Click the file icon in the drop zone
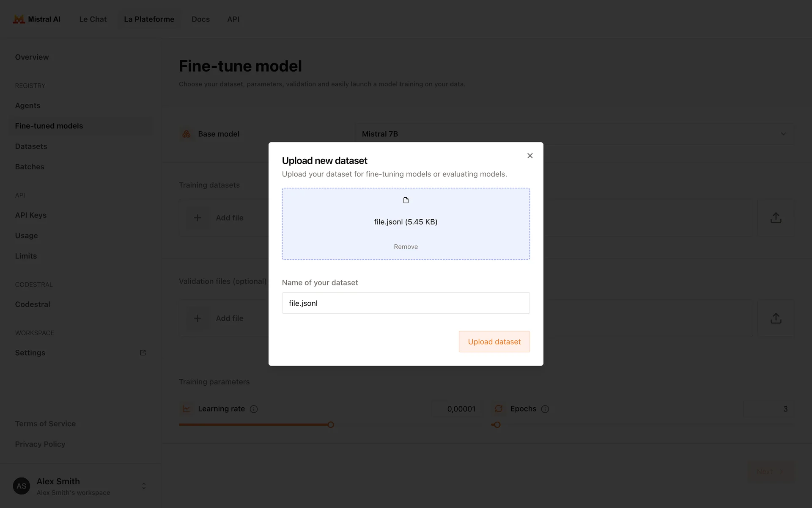Image resolution: width=812 pixels, height=508 pixels. coord(406,200)
